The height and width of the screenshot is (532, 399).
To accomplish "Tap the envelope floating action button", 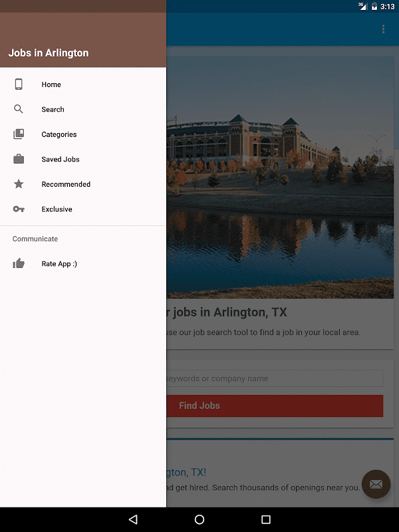I will click(376, 484).
